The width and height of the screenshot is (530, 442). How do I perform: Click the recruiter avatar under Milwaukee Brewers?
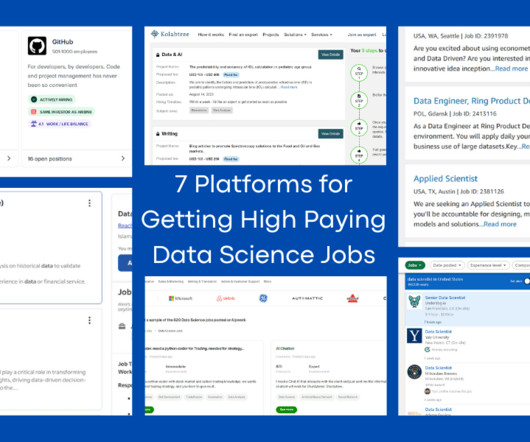(427, 391)
